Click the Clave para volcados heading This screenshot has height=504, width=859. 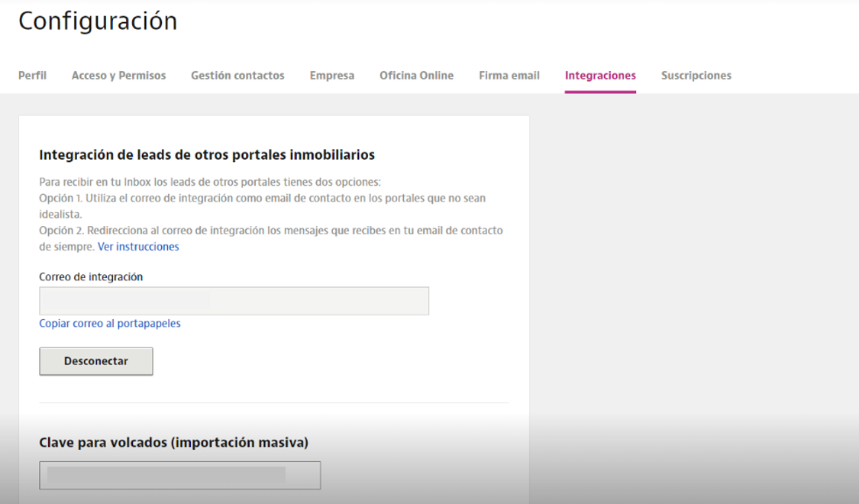(173, 442)
